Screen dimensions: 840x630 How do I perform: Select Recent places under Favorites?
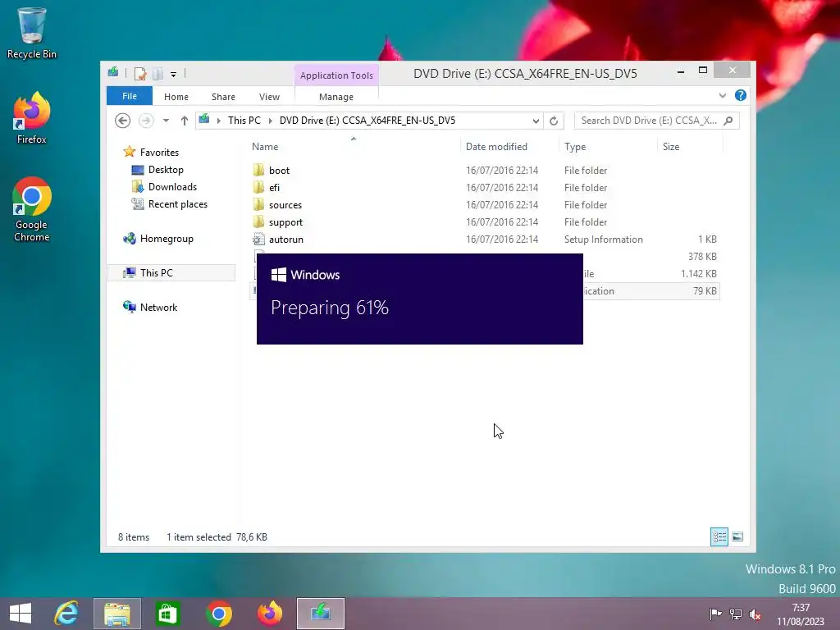pos(169,204)
